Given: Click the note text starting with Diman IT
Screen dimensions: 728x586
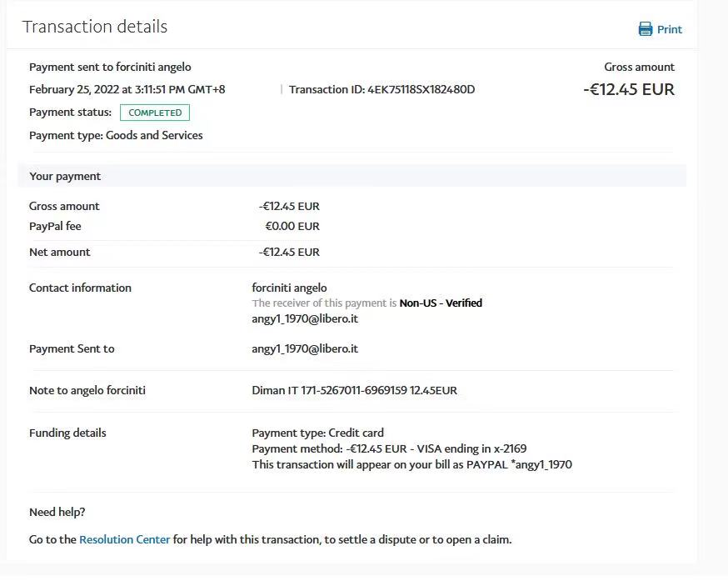Looking at the screenshot, I should click(x=354, y=390).
